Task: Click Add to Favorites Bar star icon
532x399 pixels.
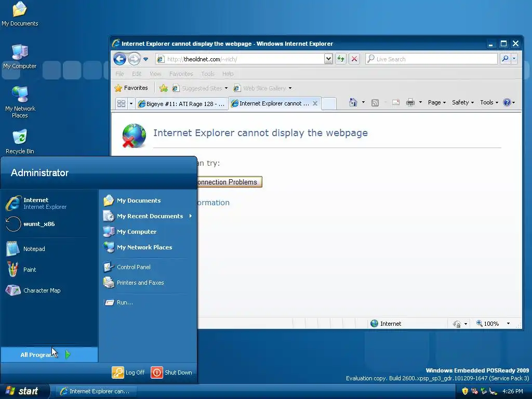Action: pos(164,88)
